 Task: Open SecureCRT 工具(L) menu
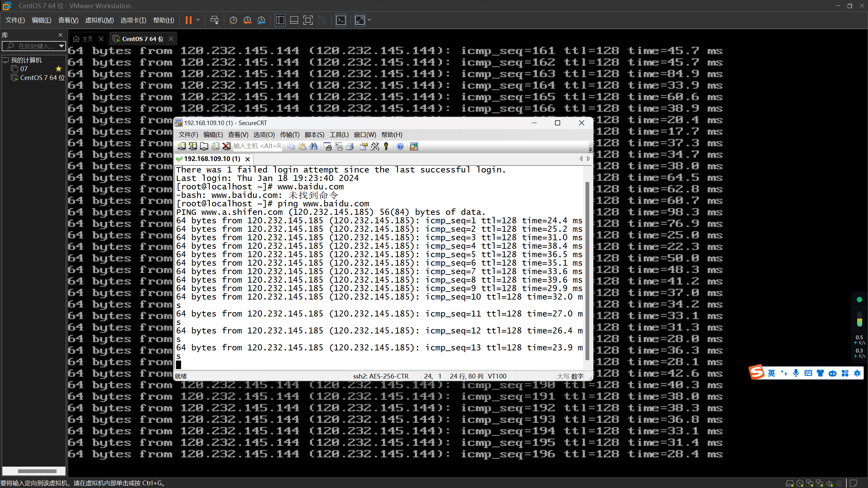pyautogui.click(x=339, y=135)
